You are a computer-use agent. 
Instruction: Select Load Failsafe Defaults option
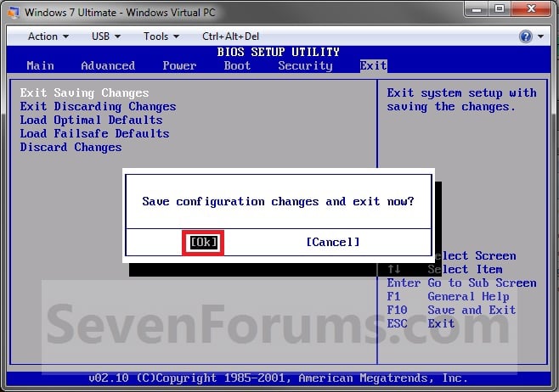tap(94, 133)
